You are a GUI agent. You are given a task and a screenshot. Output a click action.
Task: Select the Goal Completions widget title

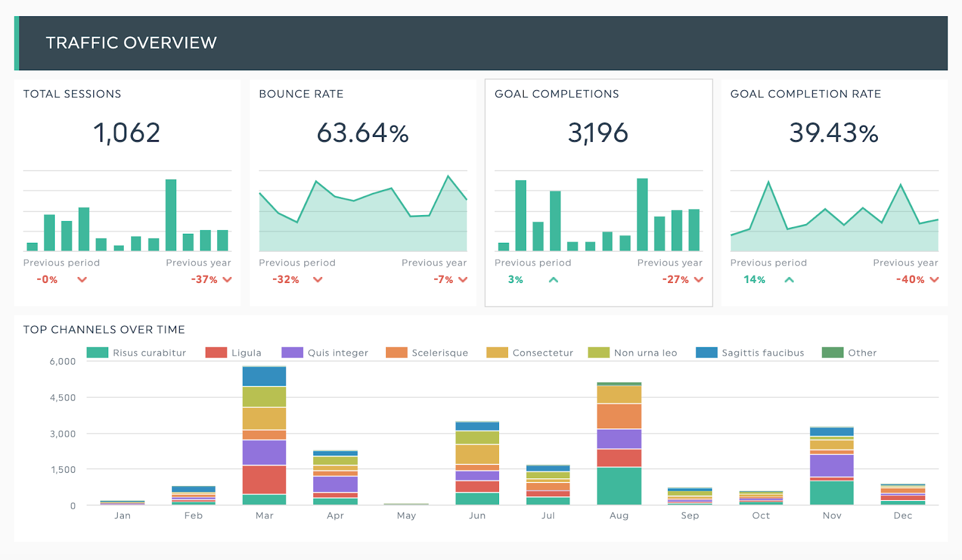[x=557, y=94]
